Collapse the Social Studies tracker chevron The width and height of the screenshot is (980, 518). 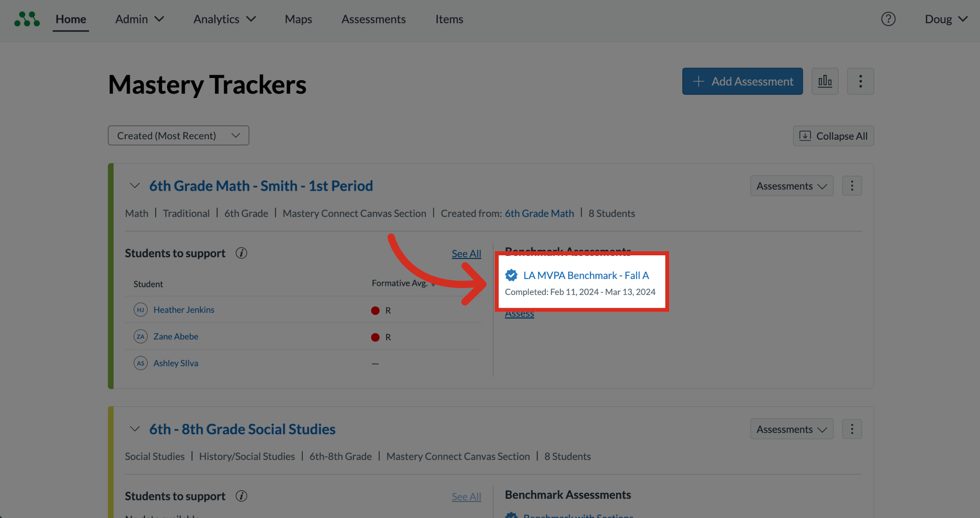[135, 429]
